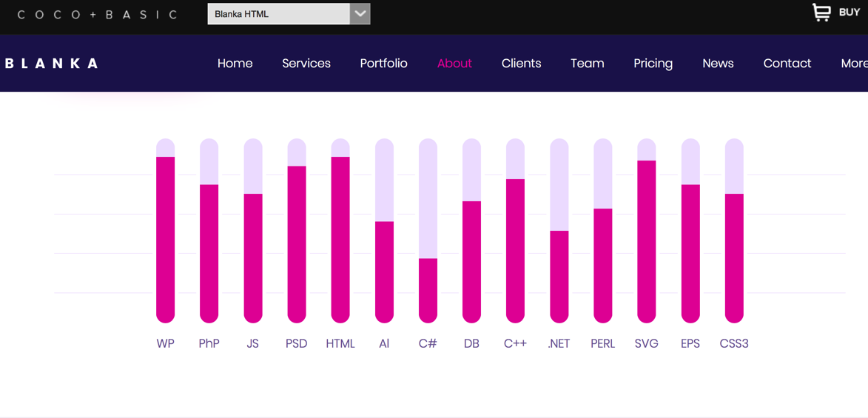Click the PERL skill bar
Screen dimensions: 868x418
(603, 231)
